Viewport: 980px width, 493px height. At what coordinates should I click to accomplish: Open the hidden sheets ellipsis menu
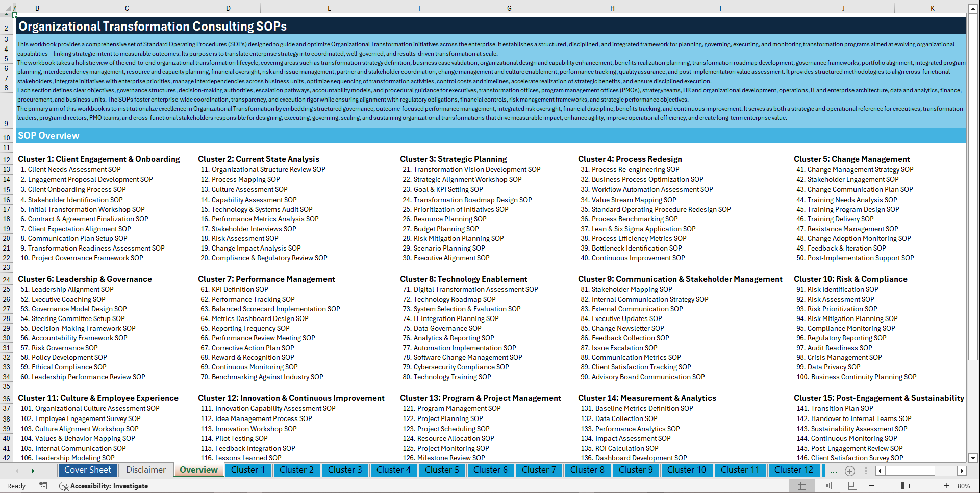pos(834,471)
